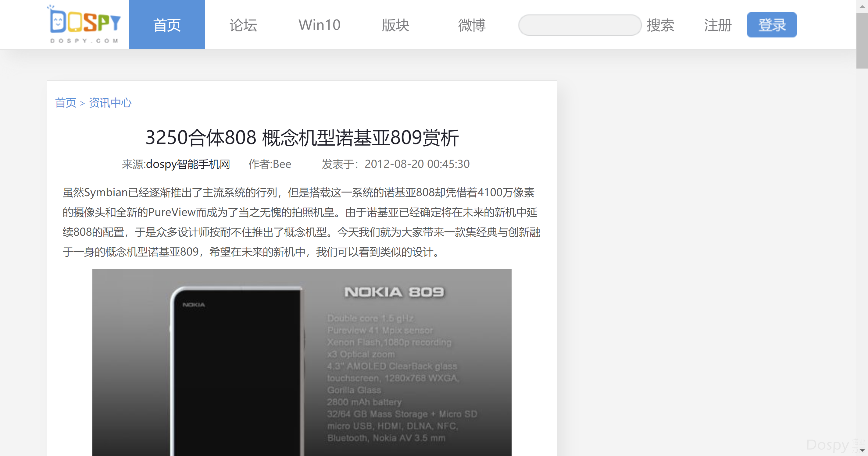Click the blue 登录 login button
Viewport: 868px width, 456px height.
click(772, 25)
